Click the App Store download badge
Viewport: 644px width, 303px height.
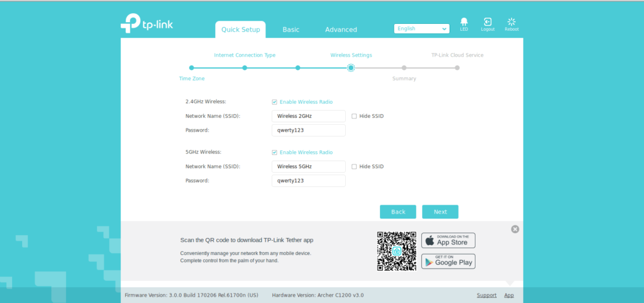tap(448, 240)
